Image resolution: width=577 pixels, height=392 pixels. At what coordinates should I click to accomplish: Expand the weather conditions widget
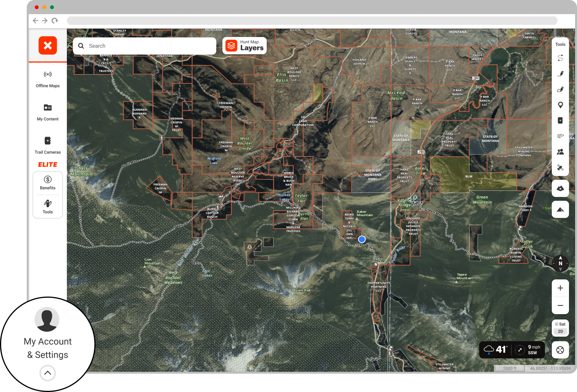(x=512, y=350)
